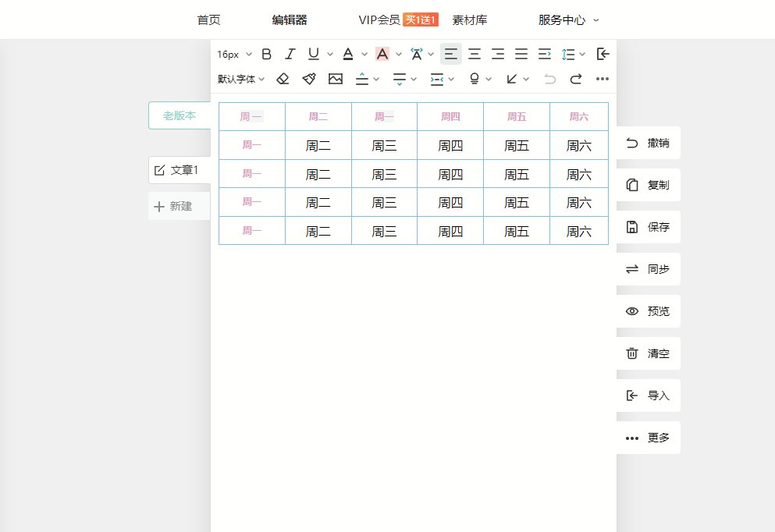This screenshot has width=775, height=532.
Task: Click the 复制 copy button
Action: click(649, 185)
